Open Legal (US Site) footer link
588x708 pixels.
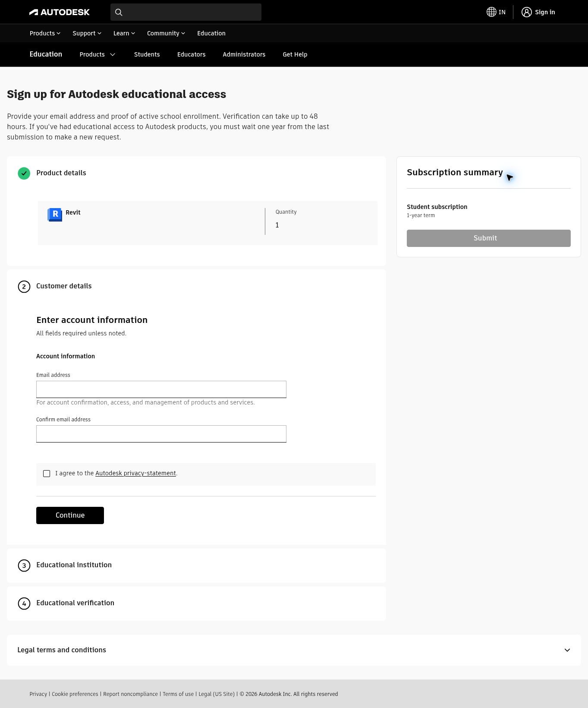coord(217,694)
